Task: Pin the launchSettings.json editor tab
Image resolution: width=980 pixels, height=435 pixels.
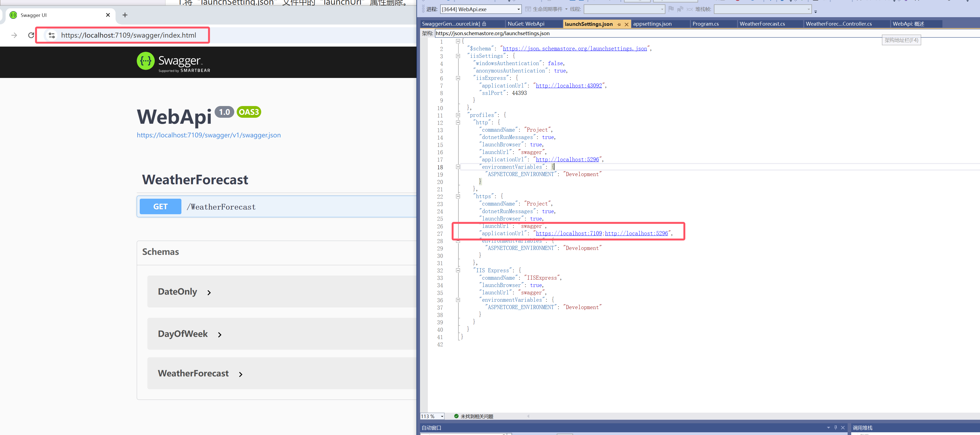Action: point(619,24)
